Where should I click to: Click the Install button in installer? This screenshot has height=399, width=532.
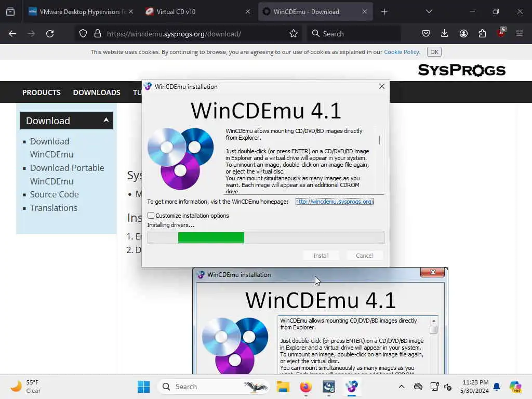(x=321, y=256)
